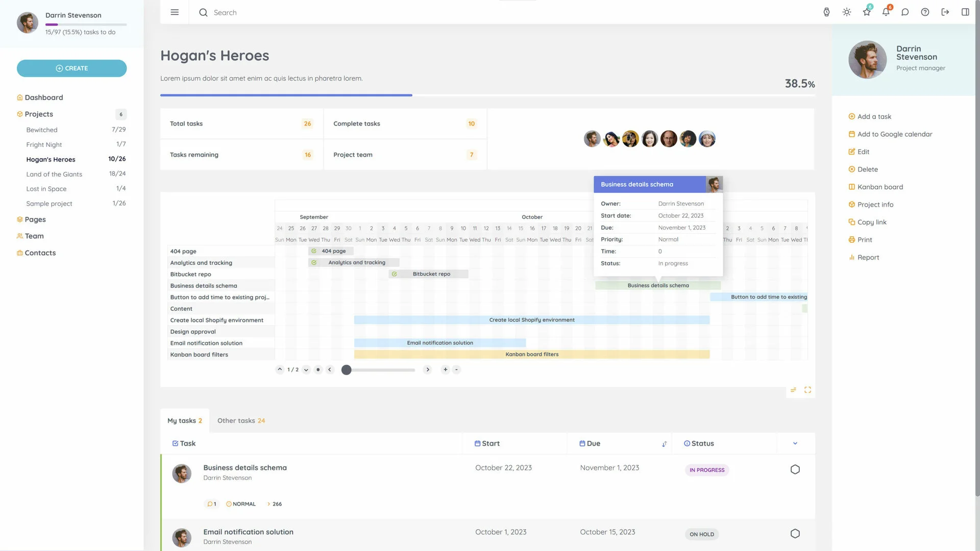
Task: Open the Bewitched project
Action: [x=42, y=130]
